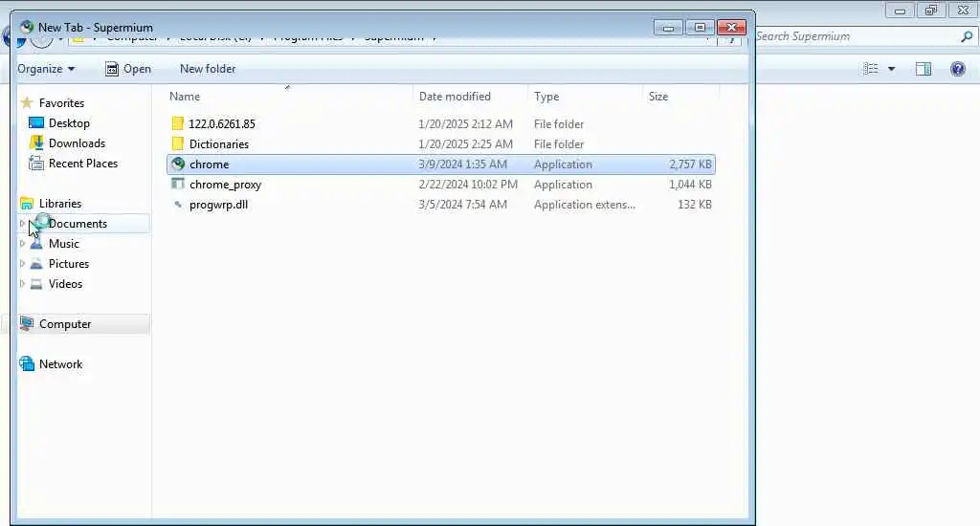
Task: Open Downloads in Favorites
Action: 77,143
